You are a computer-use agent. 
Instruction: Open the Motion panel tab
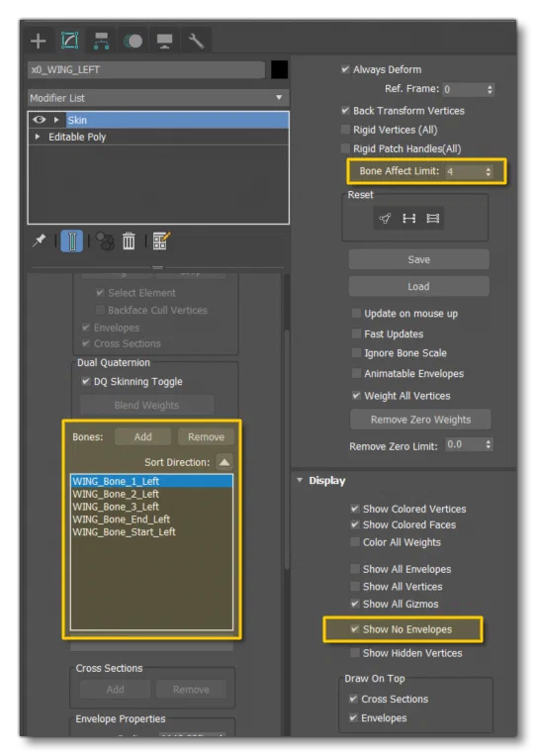point(134,41)
